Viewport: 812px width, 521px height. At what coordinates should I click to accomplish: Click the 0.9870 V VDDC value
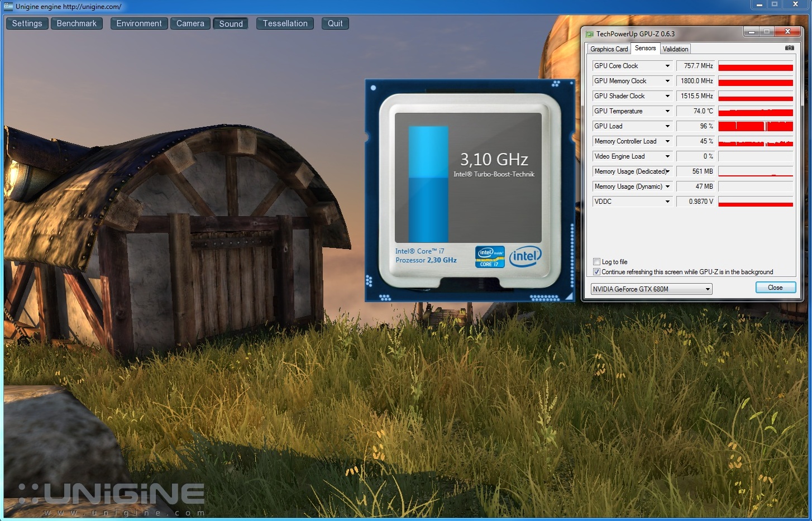[695, 202]
